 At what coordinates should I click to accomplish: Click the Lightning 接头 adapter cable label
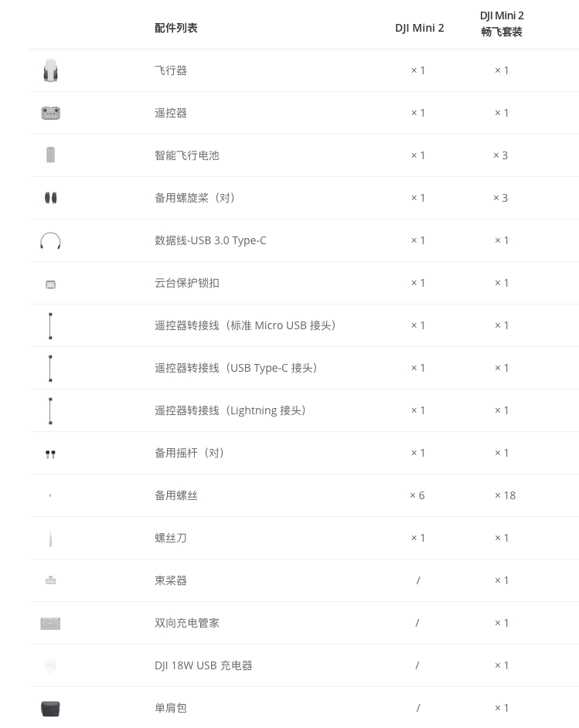point(230,410)
